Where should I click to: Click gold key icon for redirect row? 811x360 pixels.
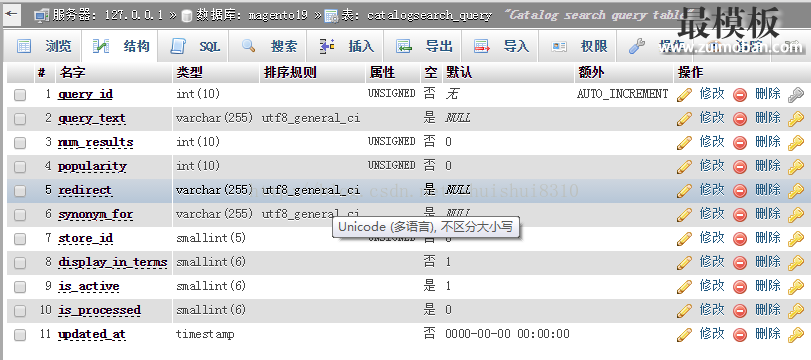click(795, 190)
